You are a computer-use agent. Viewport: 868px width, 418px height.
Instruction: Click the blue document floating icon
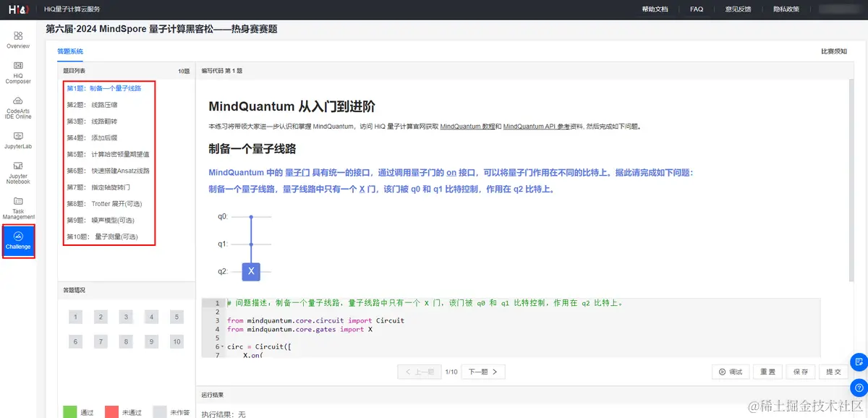(859, 361)
